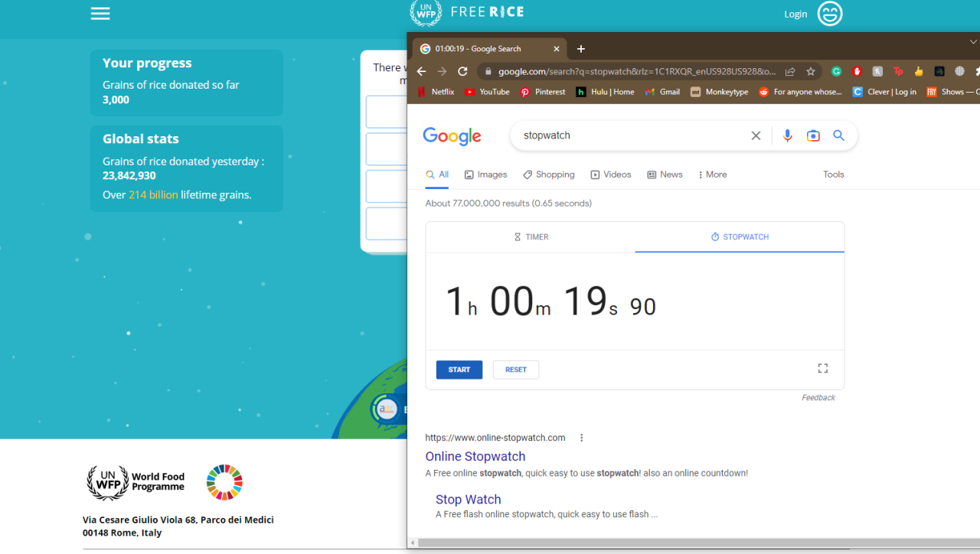The width and height of the screenshot is (980, 554).
Task: Go back in the Chrome window
Action: pos(421,71)
